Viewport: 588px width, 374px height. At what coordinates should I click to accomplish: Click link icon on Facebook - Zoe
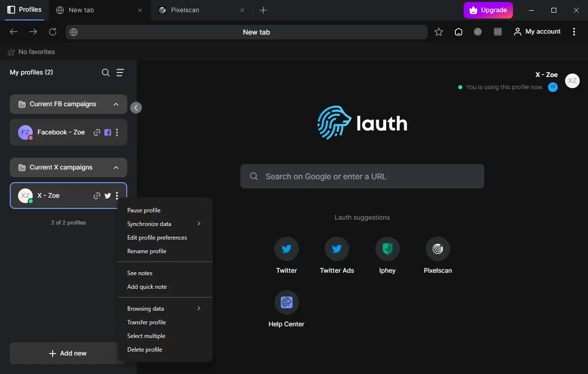click(97, 132)
